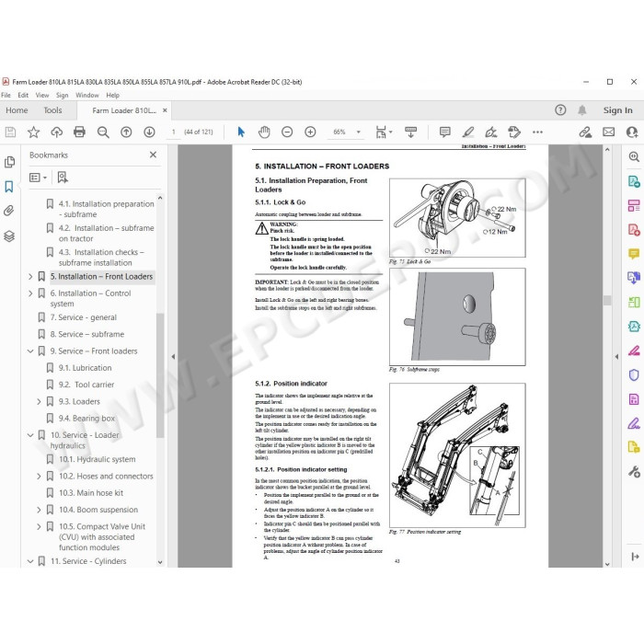This screenshot has height=644, width=644.
Task: Open 9.1. Lubrication bookmark
Action: click(85, 368)
